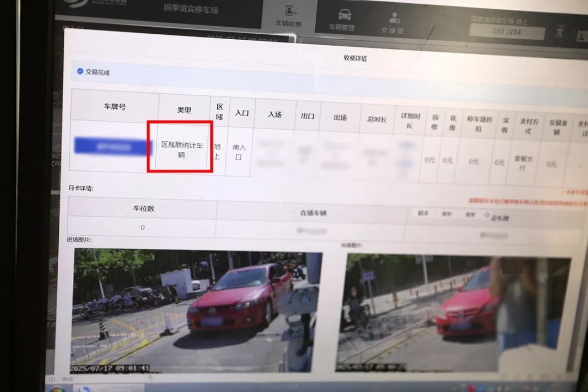Click the vehicle charge icon above 车辆收费

coord(289,10)
